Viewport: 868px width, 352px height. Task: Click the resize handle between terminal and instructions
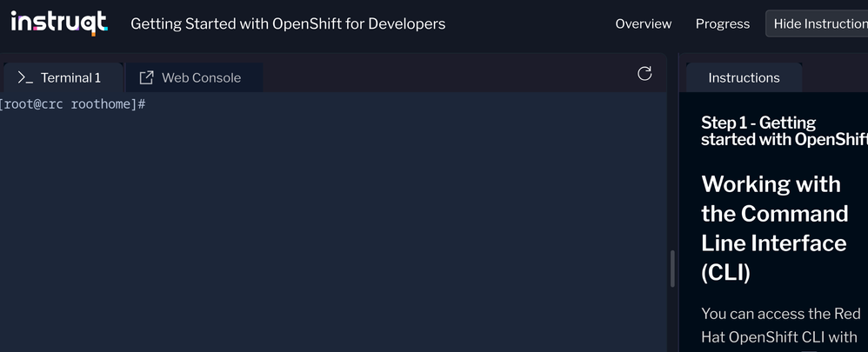coord(672,269)
